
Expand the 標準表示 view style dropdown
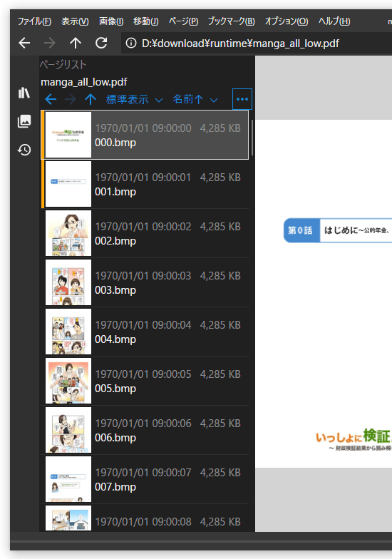click(134, 100)
